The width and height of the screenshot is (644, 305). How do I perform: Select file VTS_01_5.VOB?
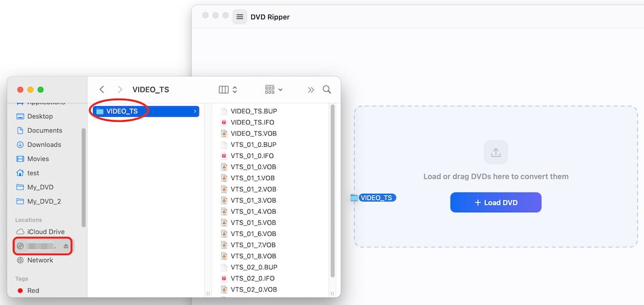click(x=253, y=222)
